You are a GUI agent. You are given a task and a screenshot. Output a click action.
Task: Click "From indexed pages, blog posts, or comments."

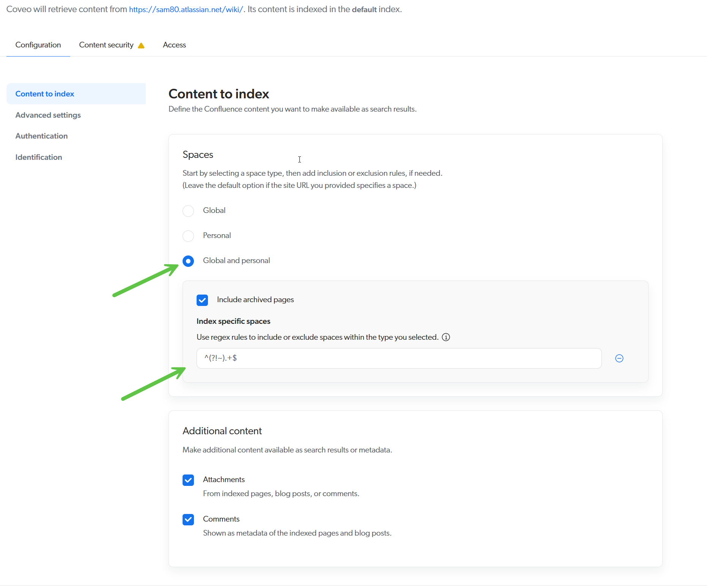(281, 493)
